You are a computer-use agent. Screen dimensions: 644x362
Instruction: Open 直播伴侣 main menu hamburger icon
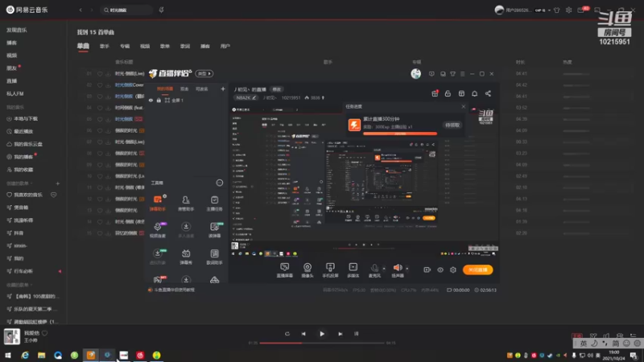[x=462, y=74]
